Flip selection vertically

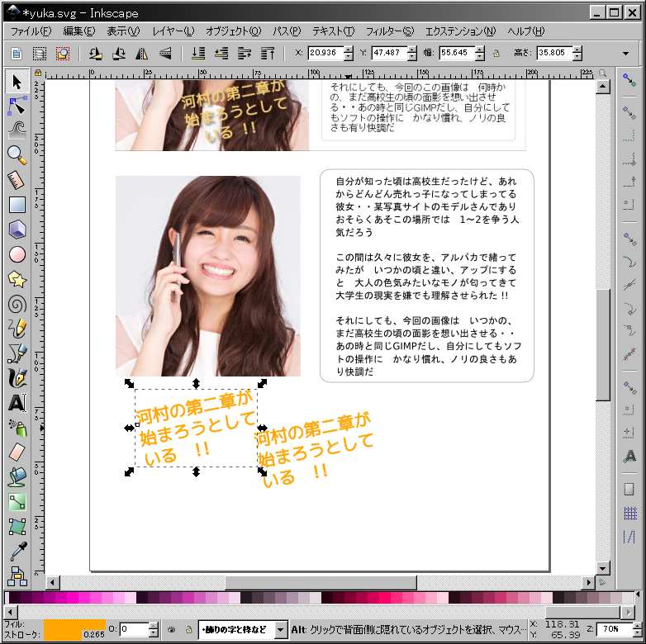164,53
